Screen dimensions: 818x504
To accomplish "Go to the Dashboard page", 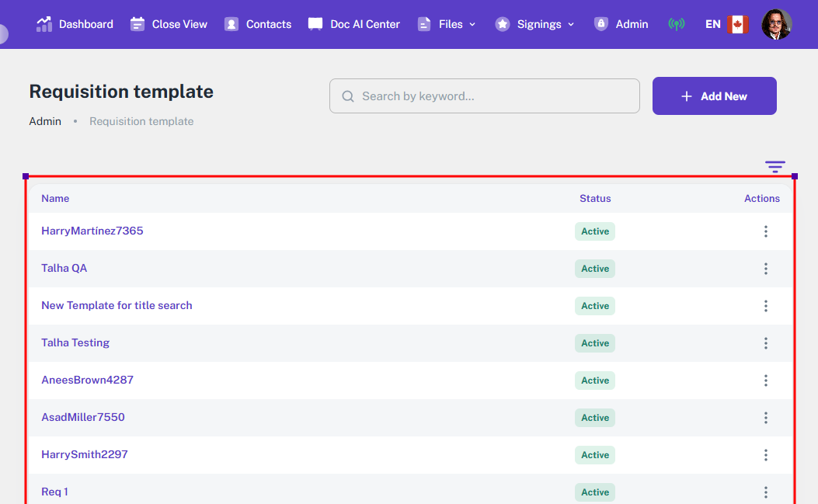I will (75, 24).
